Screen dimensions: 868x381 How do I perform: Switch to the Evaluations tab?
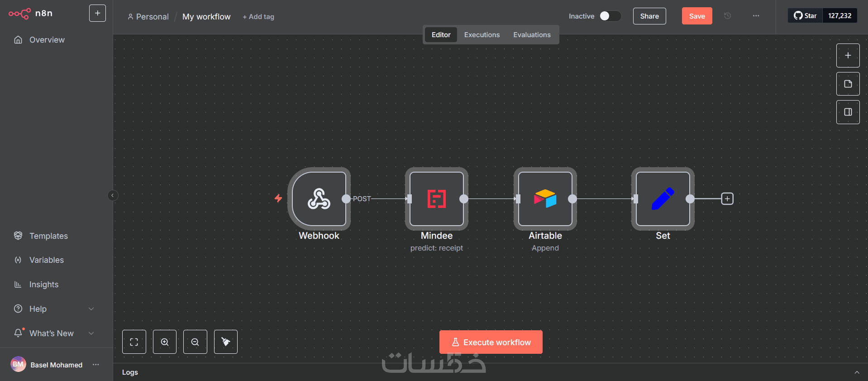tap(532, 35)
